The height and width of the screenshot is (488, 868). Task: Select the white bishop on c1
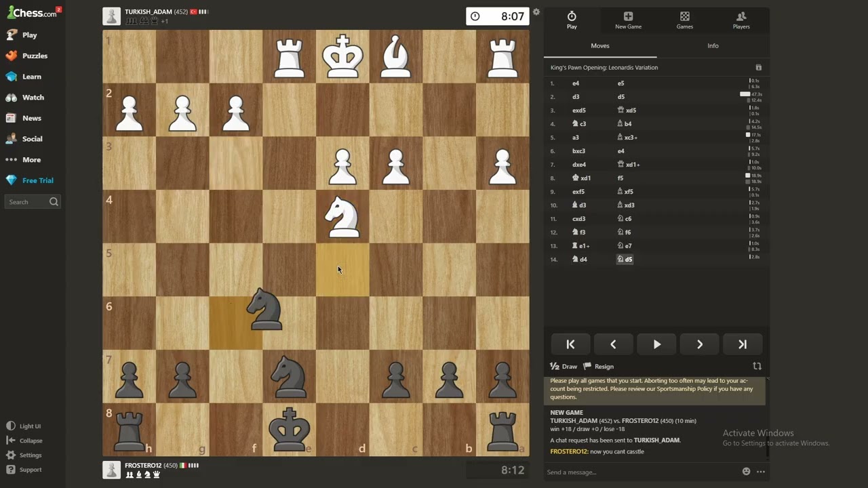pos(396,56)
